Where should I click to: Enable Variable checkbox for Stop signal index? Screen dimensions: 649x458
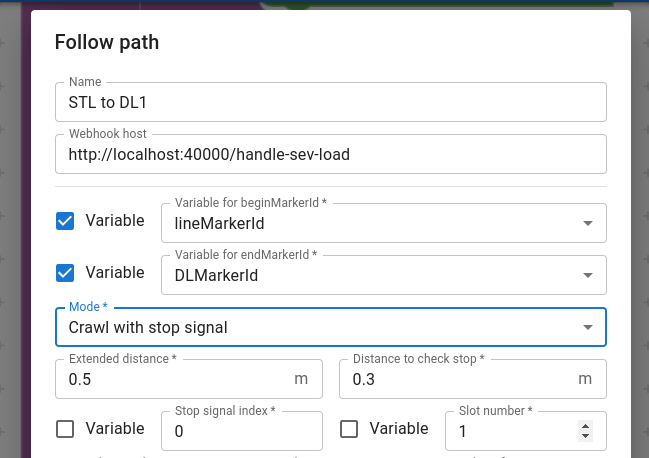click(x=65, y=429)
